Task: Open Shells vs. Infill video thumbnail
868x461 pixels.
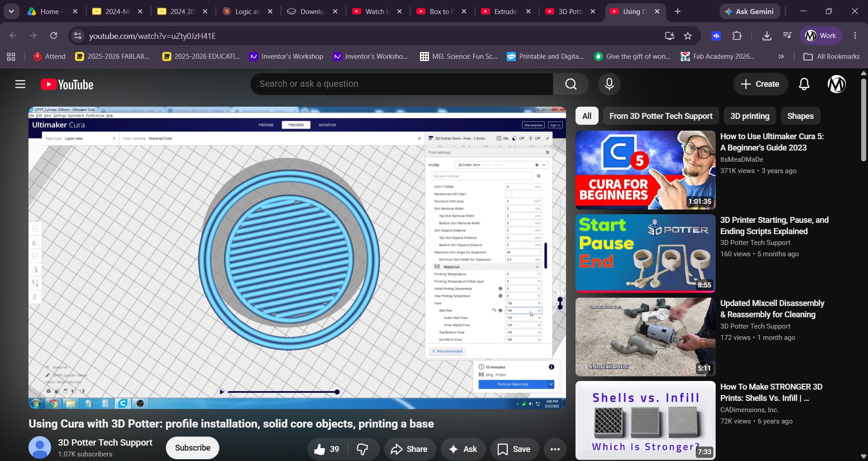Action: coord(645,420)
